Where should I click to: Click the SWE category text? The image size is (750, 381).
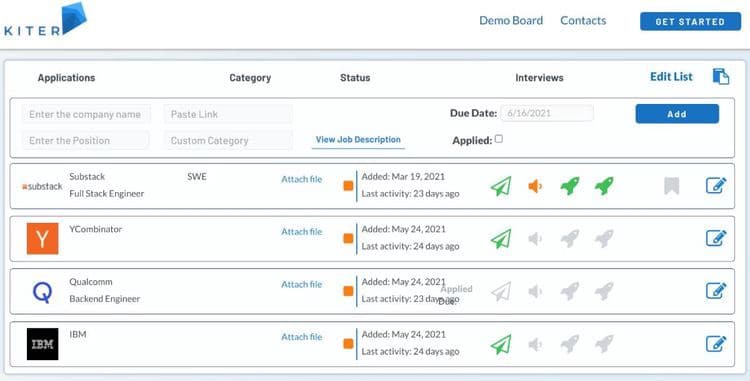pos(197,176)
